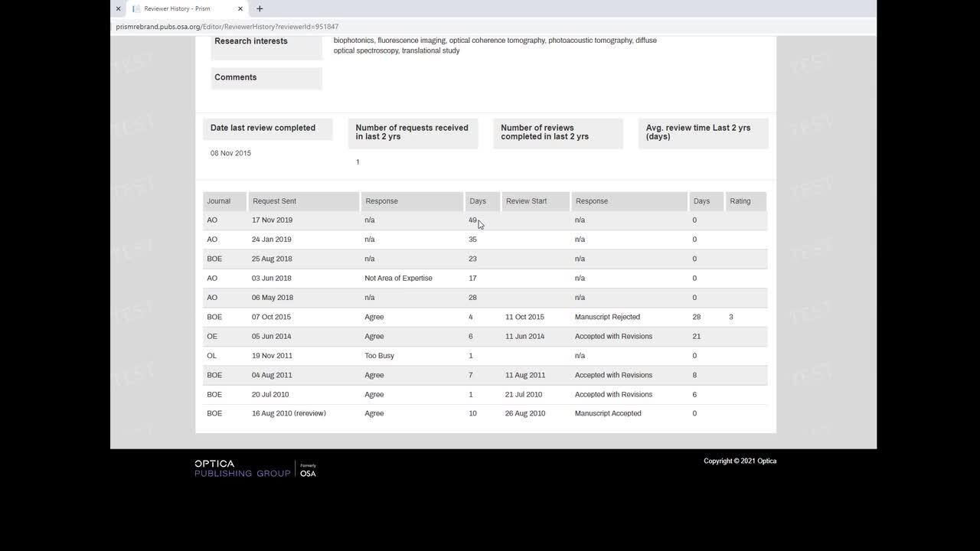Click the Rating column header
980x551 pixels.
pos(746,201)
